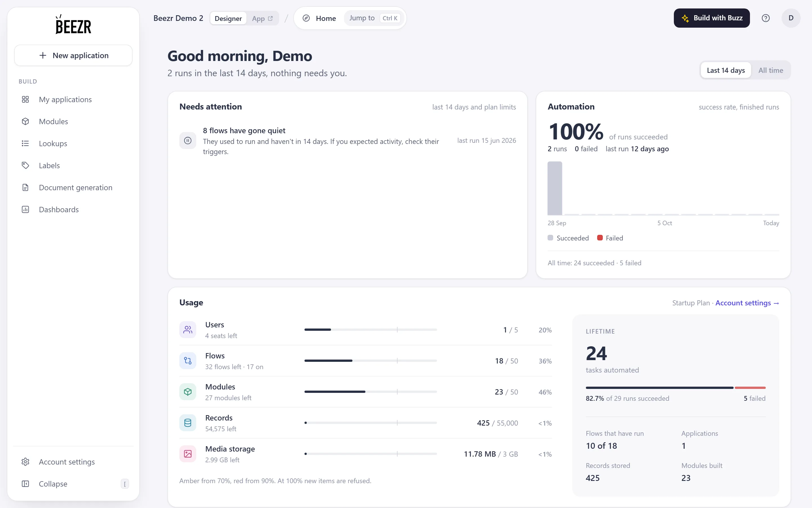Click the My applications grid icon
This screenshot has width=812, height=508.
pyautogui.click(x=25, y=99)
